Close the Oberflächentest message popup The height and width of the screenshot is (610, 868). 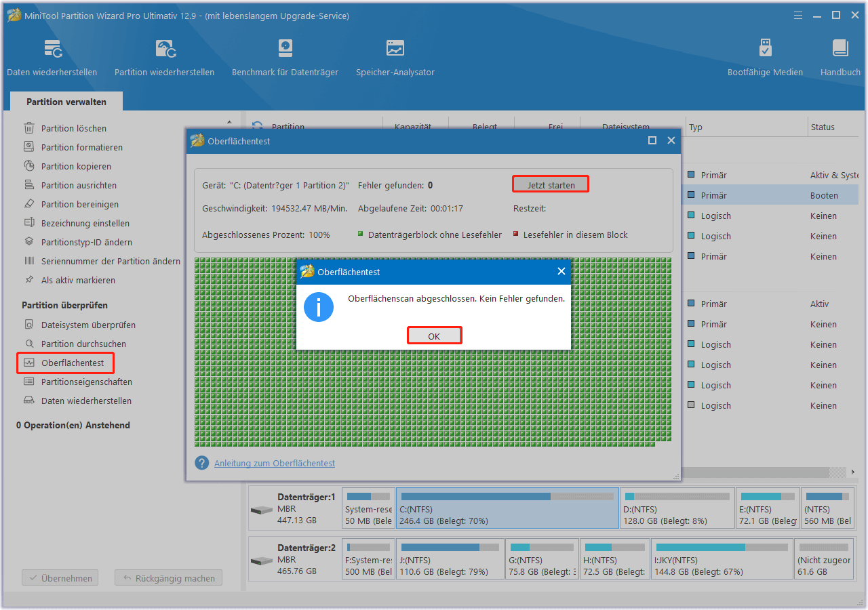561,272
